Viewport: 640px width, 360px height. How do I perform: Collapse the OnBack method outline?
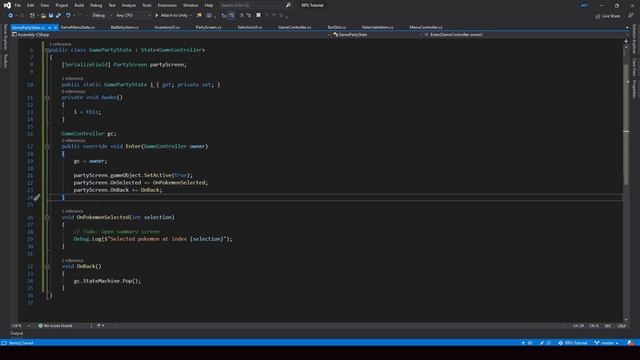(47, 267)
